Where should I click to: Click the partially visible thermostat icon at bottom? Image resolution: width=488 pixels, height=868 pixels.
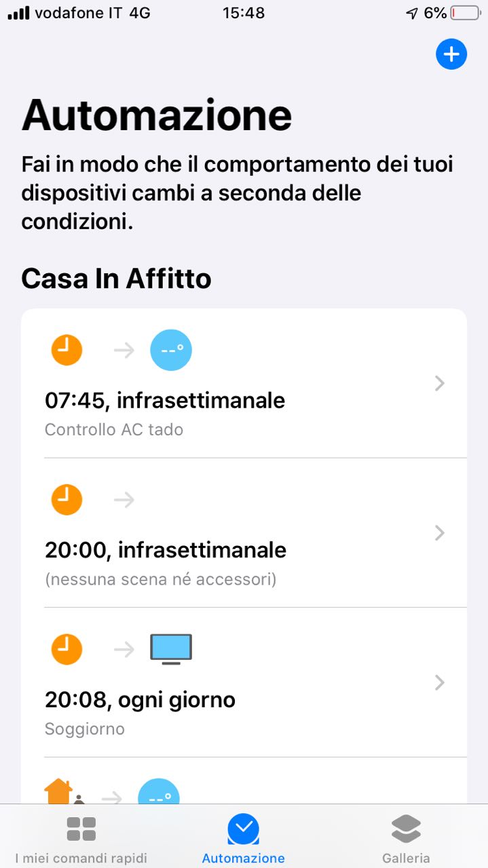159,793
